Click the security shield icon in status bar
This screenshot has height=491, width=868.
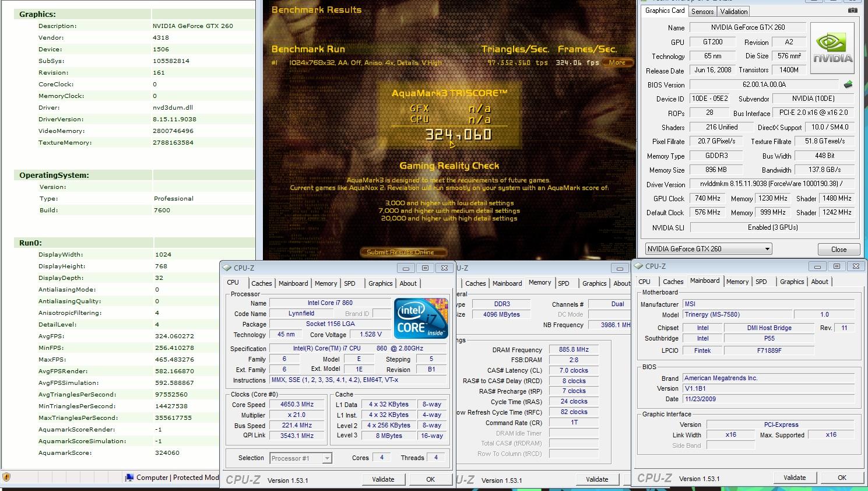6,478
